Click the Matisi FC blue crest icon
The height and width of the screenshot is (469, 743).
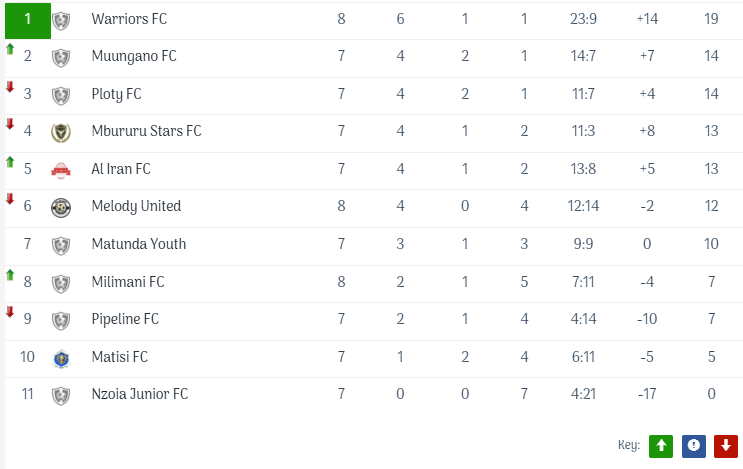pos(61,357)
